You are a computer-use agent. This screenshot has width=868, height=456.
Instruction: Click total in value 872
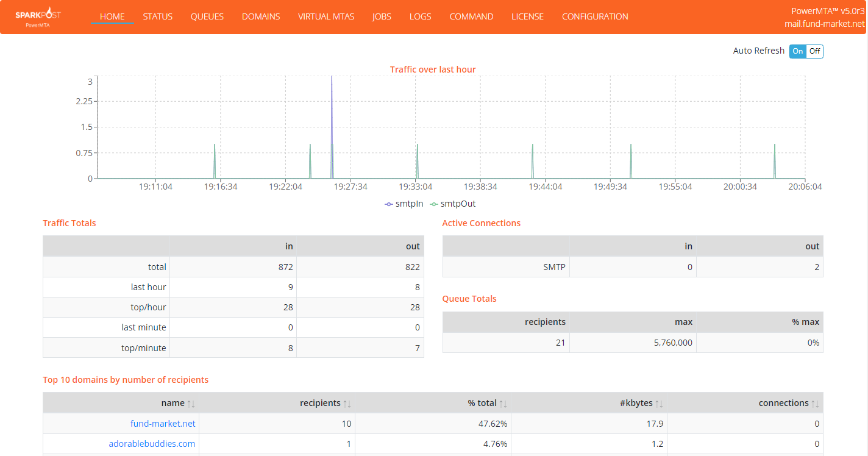pos(286,267)
